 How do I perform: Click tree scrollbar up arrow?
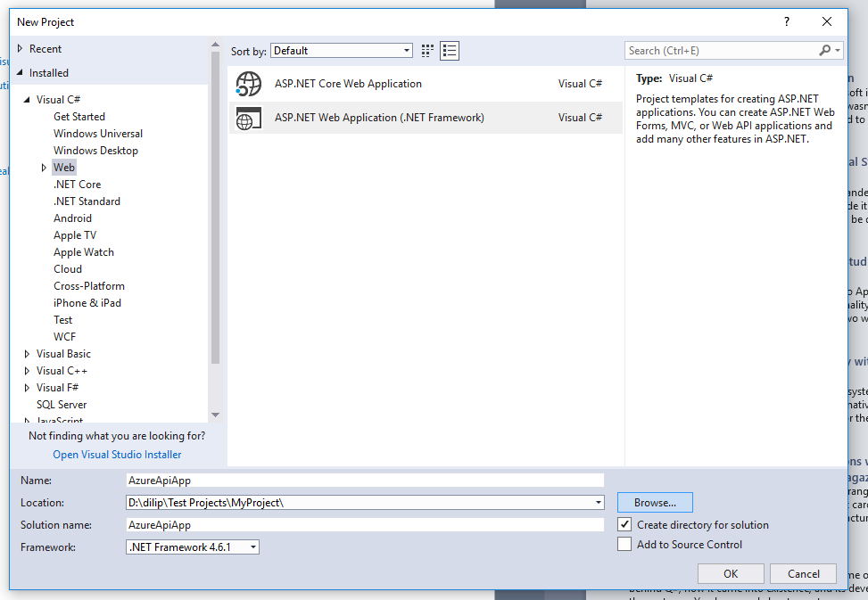click(x=215, y=45)
